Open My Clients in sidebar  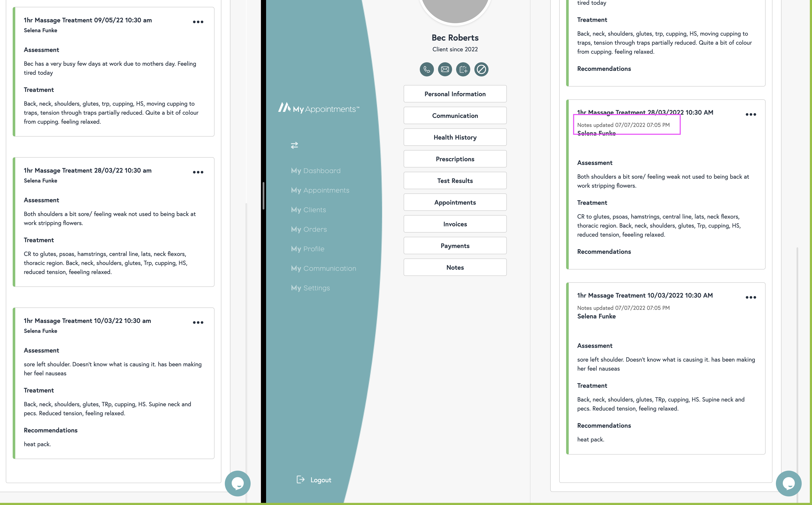[x=308, y=210]
